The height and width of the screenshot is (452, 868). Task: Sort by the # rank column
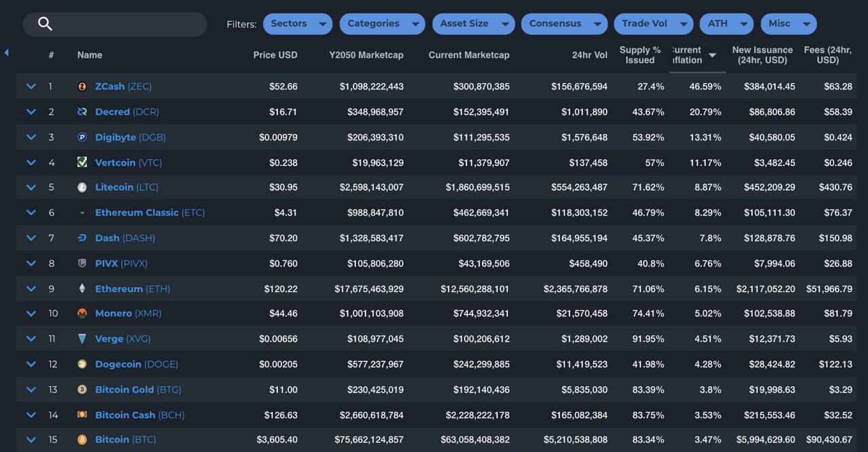pyautogui.click(x=51, y=55)
